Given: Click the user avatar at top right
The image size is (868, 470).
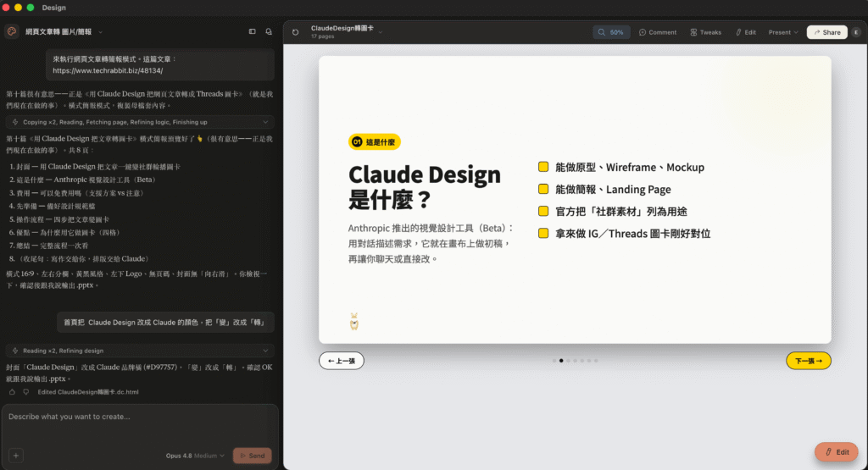Looking at the screenshot, I should pos(856,32).
